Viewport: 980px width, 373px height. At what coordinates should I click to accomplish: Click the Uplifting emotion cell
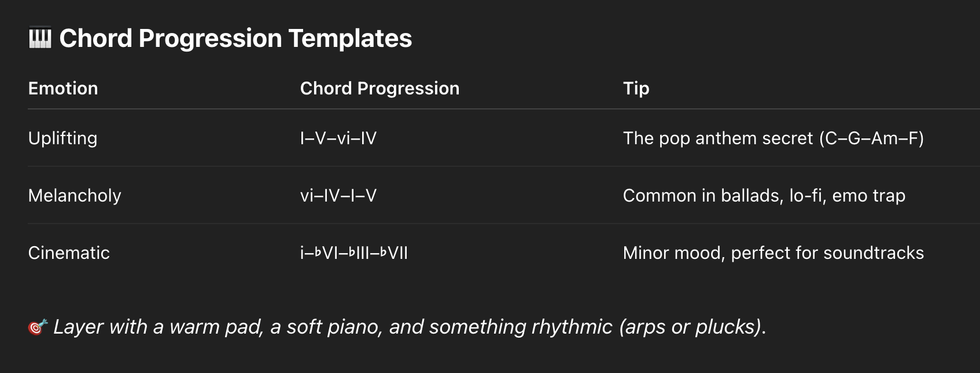click(62, 138)
